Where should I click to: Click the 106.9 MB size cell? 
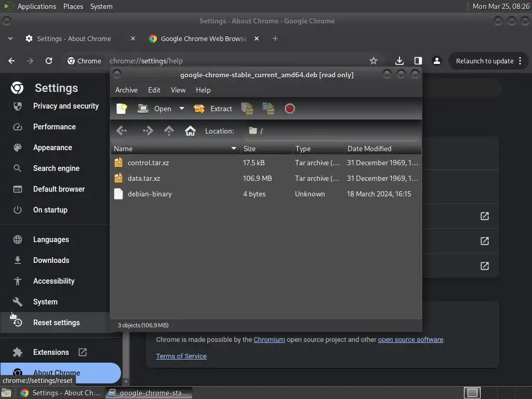[x=258, y=179]
